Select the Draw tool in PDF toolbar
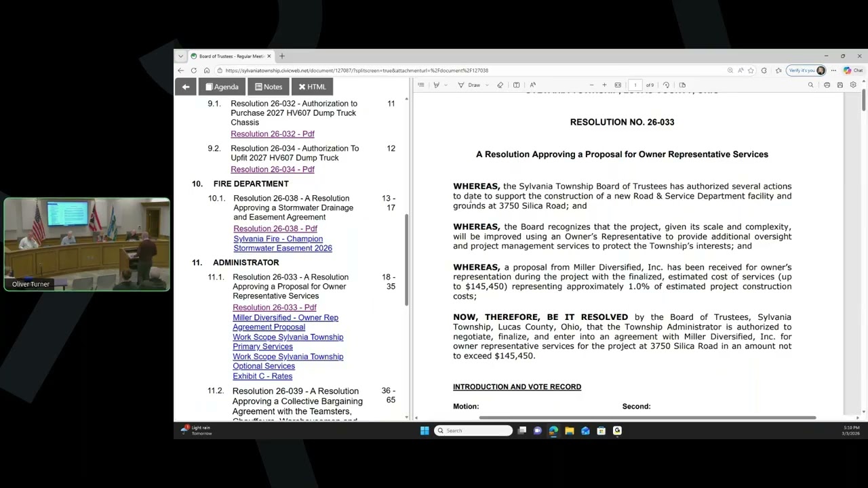 pyautogui.click(x=469, y=85)
